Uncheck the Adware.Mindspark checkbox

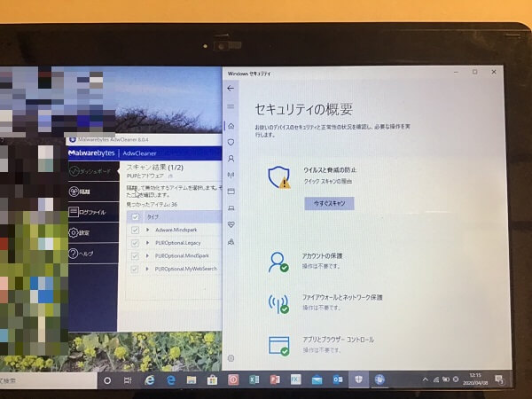pos(135,230)
